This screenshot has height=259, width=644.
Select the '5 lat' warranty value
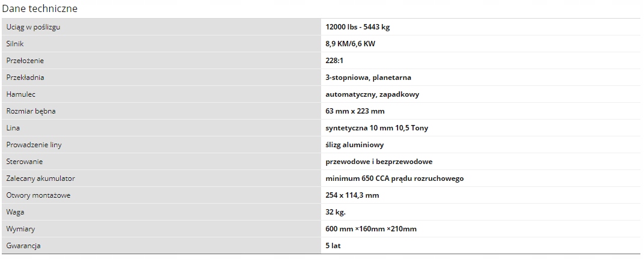coord(333,246)
